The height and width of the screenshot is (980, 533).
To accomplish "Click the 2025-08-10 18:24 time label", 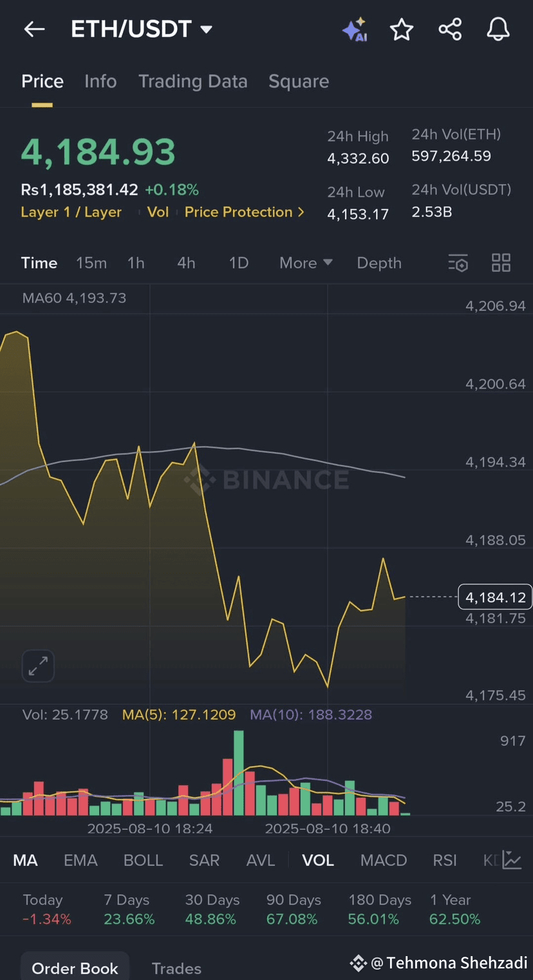I will coord(150,828).
